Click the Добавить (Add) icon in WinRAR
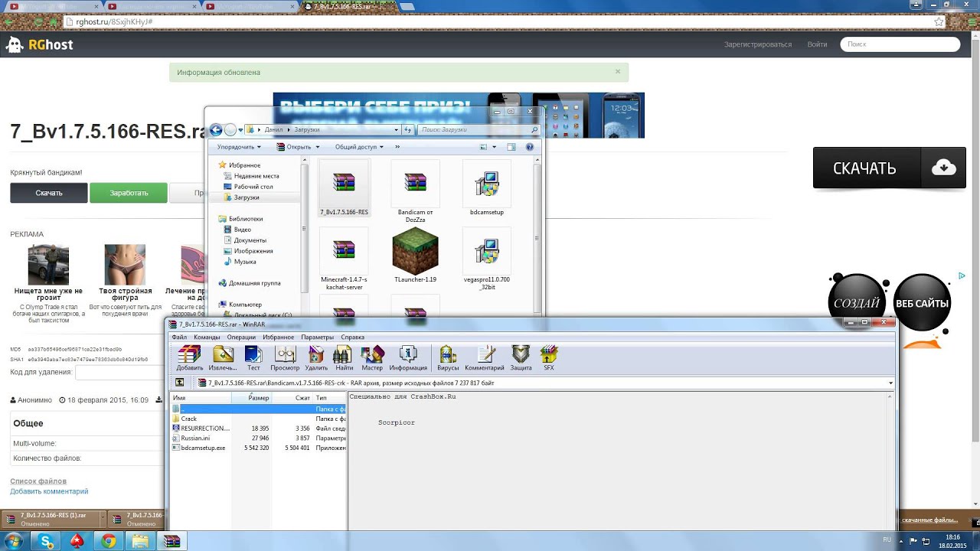This screenshot has width=980, height=551. pyautogui.click(x=189, y=358)
